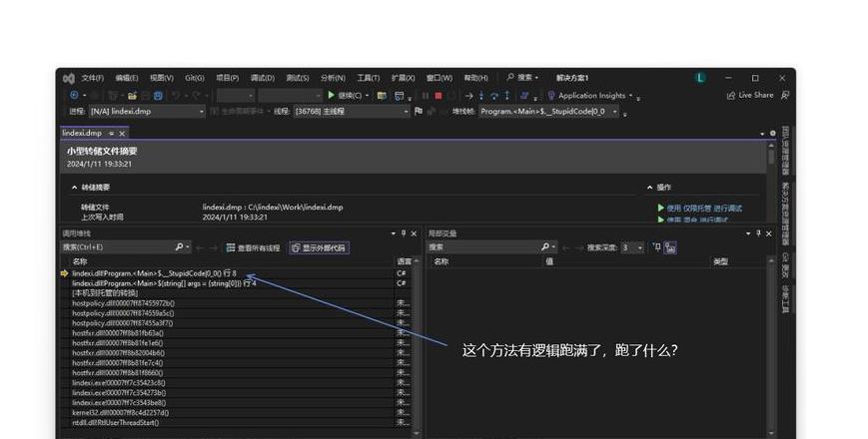This screenshot has width=868, height=439.
Task: Click the Visual Studio logo icon
Action: tap(69, 78)
